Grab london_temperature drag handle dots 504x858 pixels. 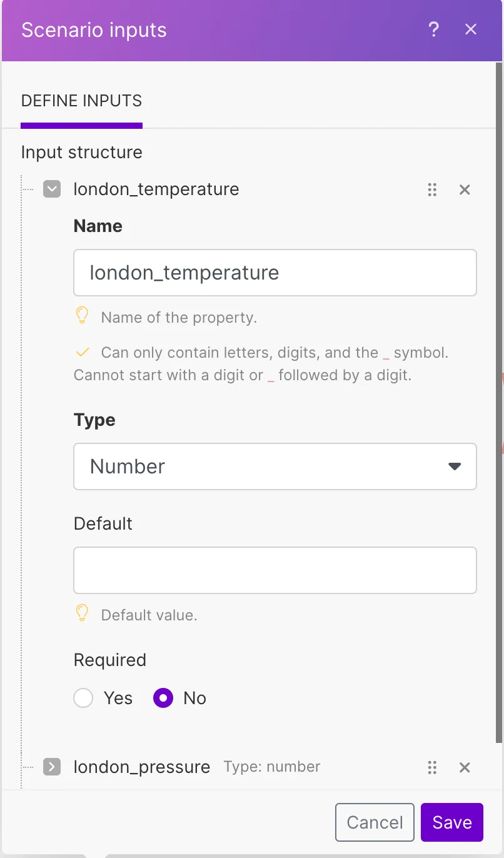coord(432,189)
